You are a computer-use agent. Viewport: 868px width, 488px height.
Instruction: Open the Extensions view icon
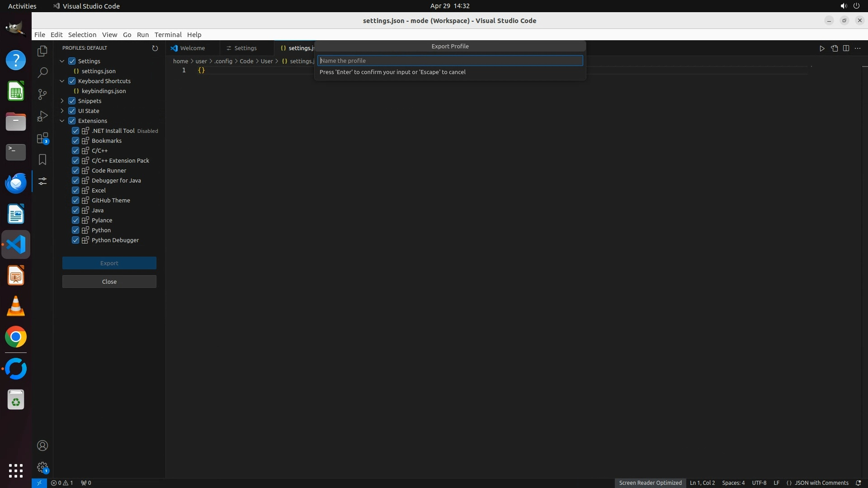coord(42,138)
